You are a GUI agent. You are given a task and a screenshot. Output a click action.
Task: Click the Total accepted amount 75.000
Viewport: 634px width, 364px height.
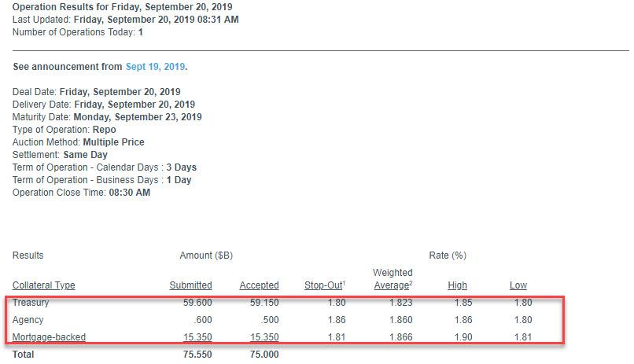coord(264,355)
